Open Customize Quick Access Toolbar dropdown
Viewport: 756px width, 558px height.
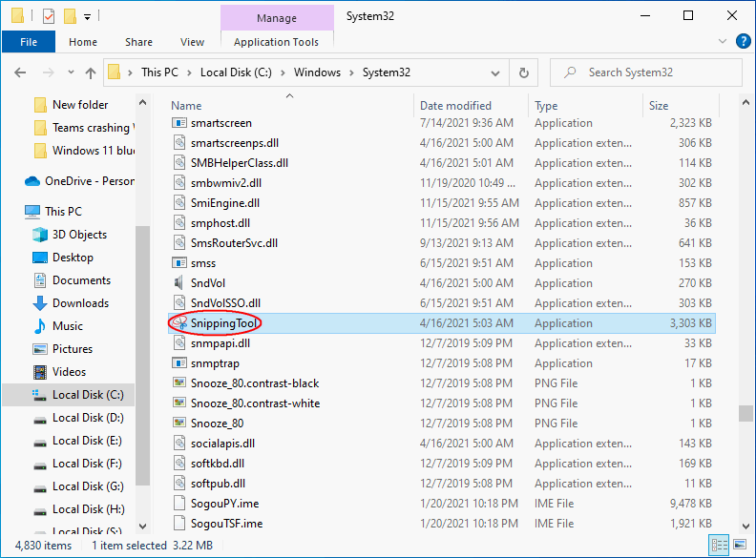tap(87, 17)
